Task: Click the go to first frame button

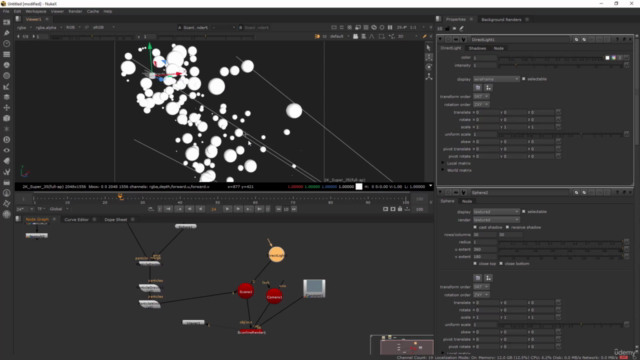Action: (x=168, y=209)
